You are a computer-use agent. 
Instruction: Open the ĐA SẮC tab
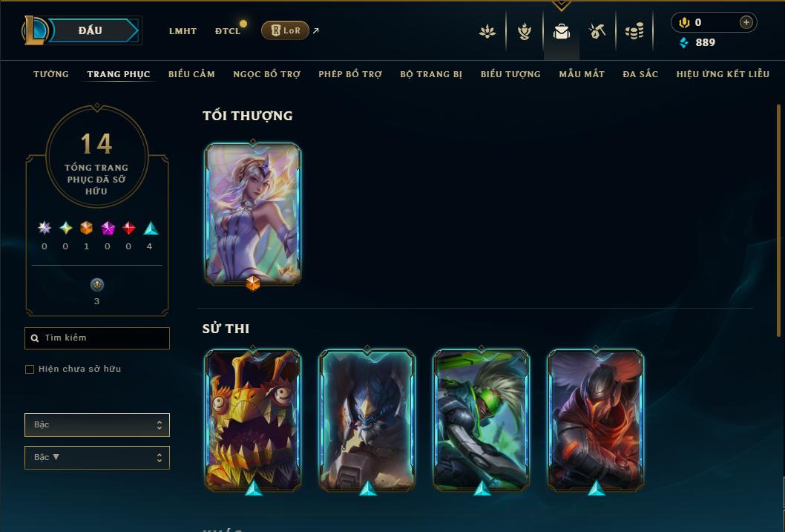click(640, 74)
